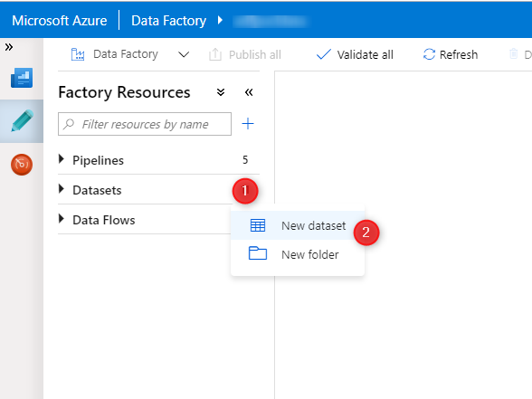
Task: Select the Author pencil icon
Action: [x=22, y=120]
